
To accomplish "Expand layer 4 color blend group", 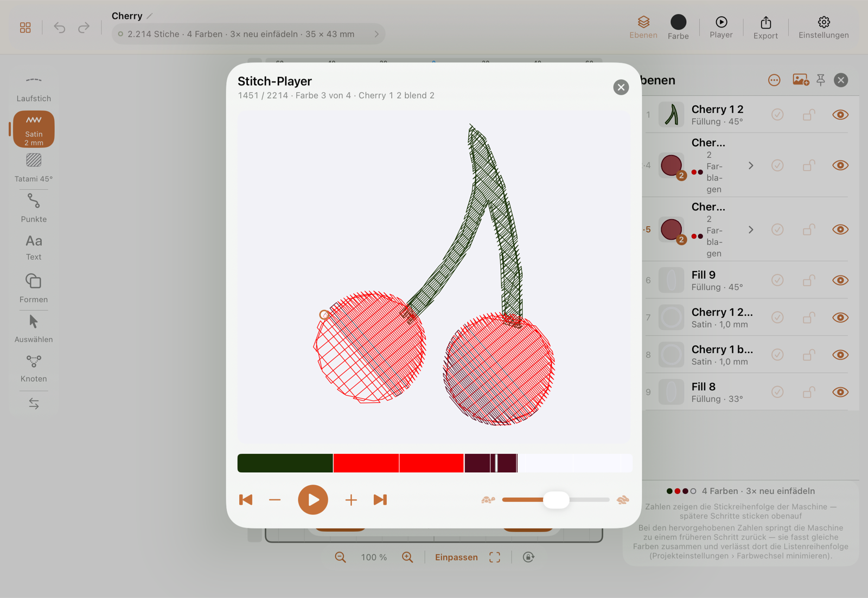I will (x=751, y=165).
